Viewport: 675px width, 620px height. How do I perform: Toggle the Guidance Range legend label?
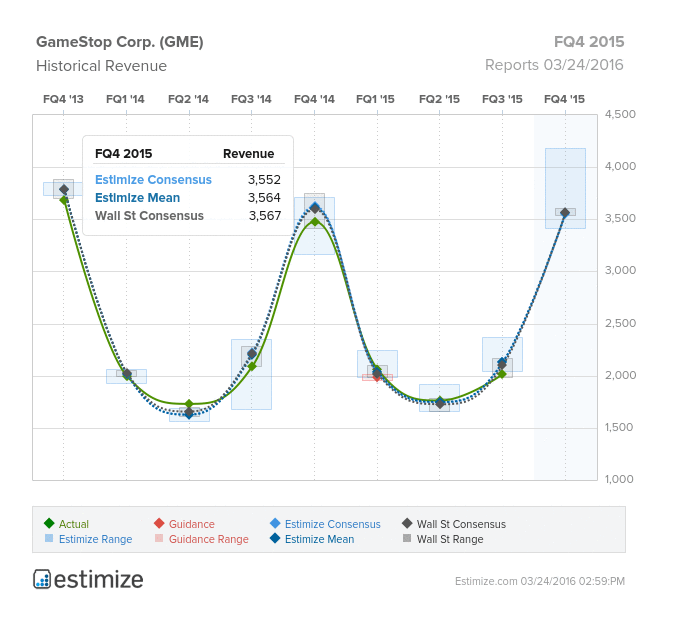[x=209, y=539]
